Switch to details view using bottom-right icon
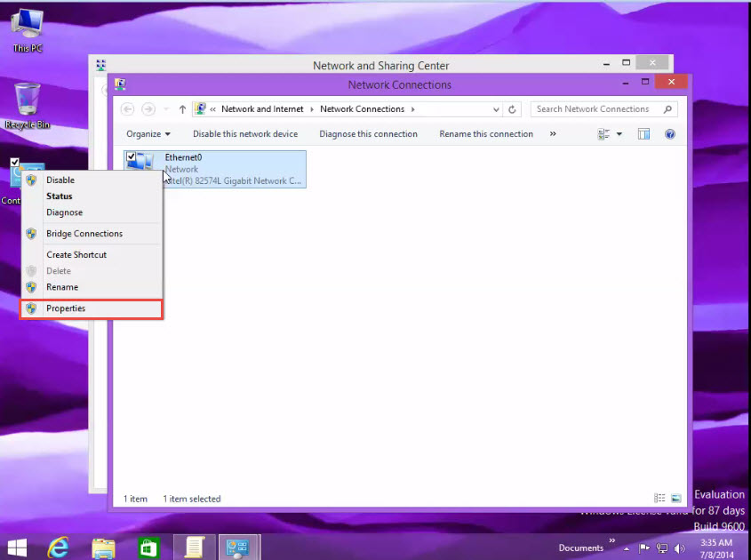 click(x=659, y=498)
